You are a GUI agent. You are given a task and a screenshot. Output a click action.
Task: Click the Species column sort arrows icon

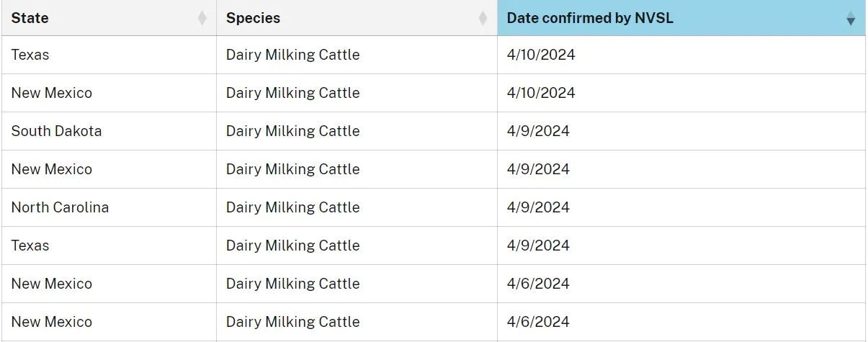(x=483, y=18)
